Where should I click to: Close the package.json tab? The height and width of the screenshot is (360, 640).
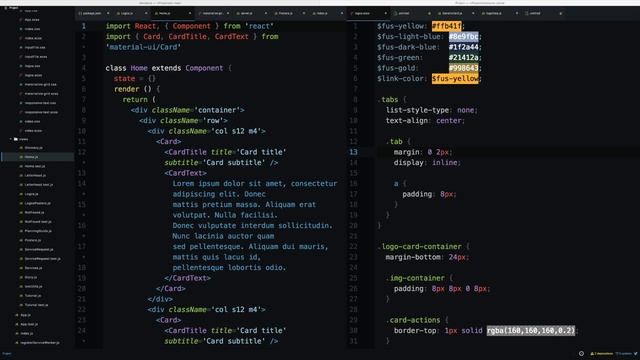(x=108, y=13)
